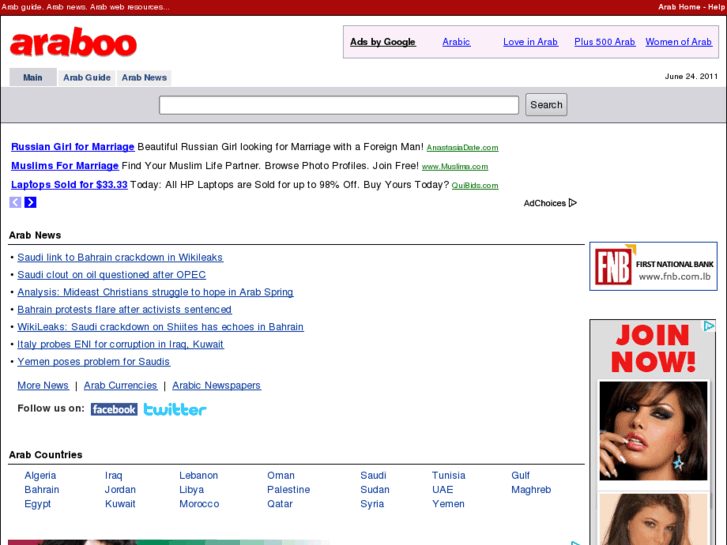Open Mideast Christians Arab Spring analysis
Image resolution: width=727 pixels, height=545 pixels.
155,292
